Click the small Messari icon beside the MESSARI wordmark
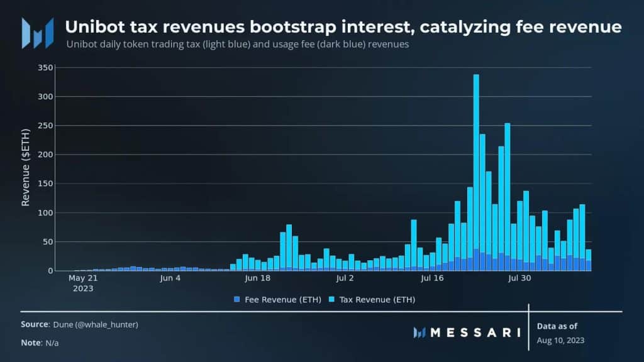 click(x=419, y=332)
